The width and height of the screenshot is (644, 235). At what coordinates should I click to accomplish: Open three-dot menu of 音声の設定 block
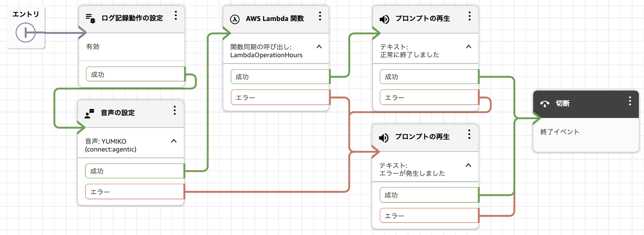click(174, 110)
